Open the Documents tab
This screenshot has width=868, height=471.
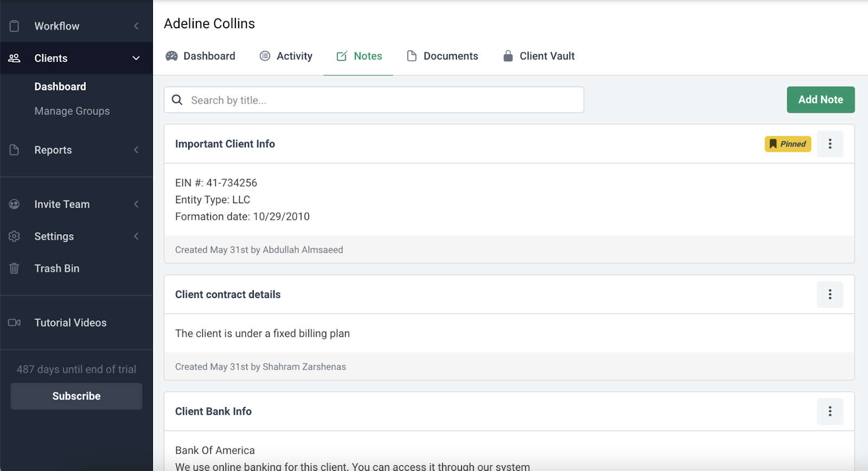(x=442, y=56)
